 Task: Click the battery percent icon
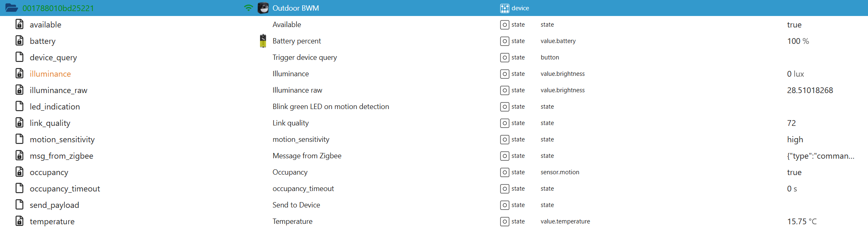tap(263, 41)
